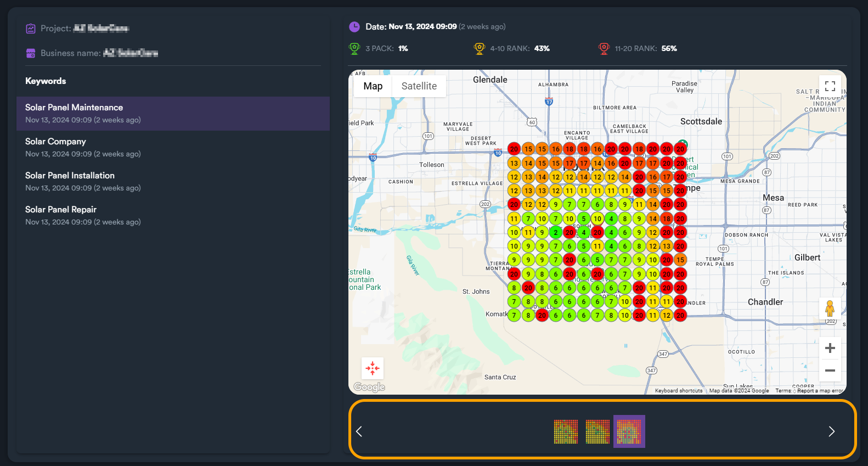
Task: Select Solar Company keyword
Action: click(x=173, y=148)
